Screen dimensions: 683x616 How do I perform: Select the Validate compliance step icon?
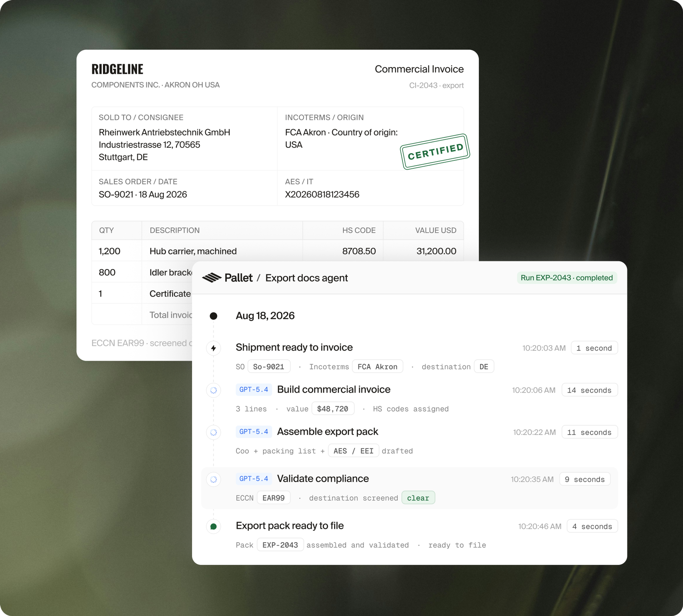[x=214, y=479]
